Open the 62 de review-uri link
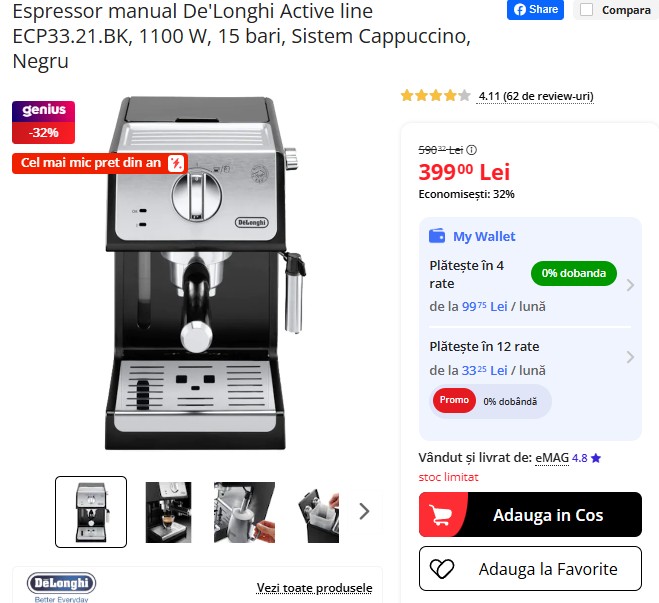Screen dimensions: 659x603 pos(535,96)
